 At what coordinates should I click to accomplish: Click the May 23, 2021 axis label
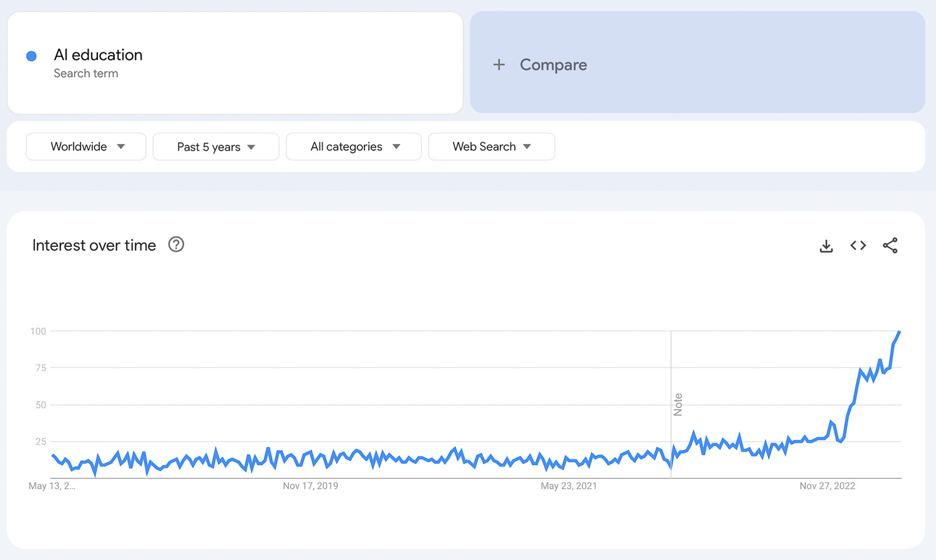coord(568,486)
